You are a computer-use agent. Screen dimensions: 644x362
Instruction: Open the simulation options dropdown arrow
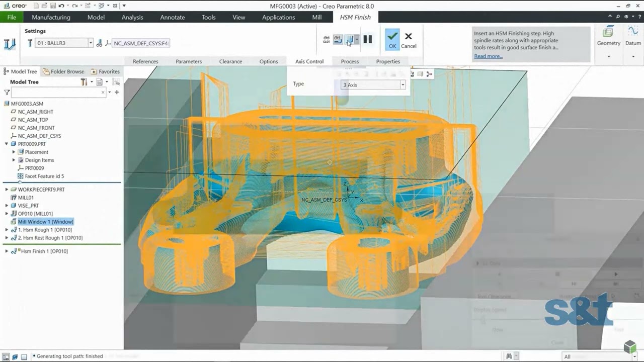coord(357,39)
